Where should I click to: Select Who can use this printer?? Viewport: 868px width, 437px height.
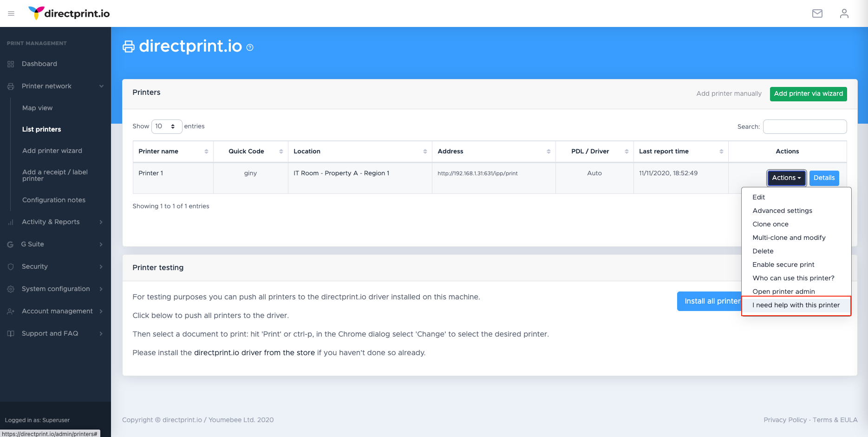coord(796,278)
